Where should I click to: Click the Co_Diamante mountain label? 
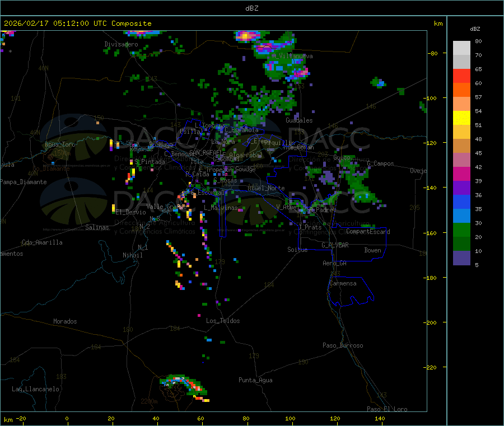click(x=51, y=168)
